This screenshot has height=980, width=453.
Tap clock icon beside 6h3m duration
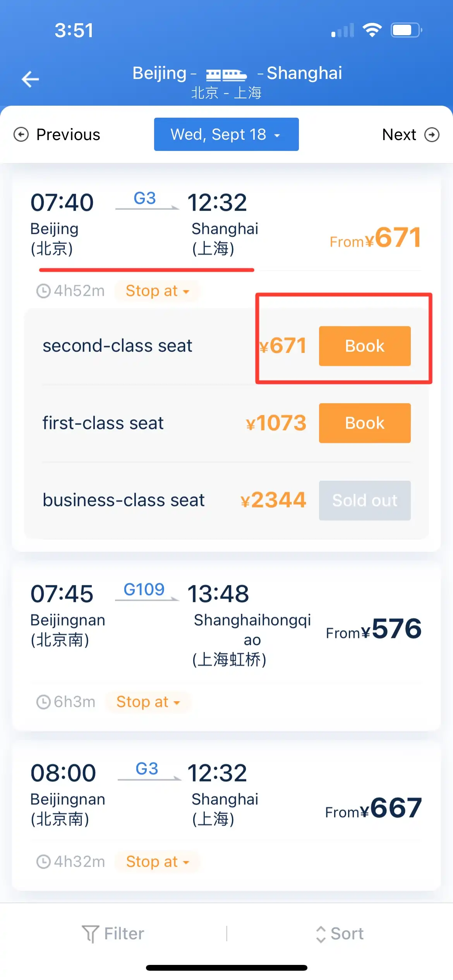(43, 702)
